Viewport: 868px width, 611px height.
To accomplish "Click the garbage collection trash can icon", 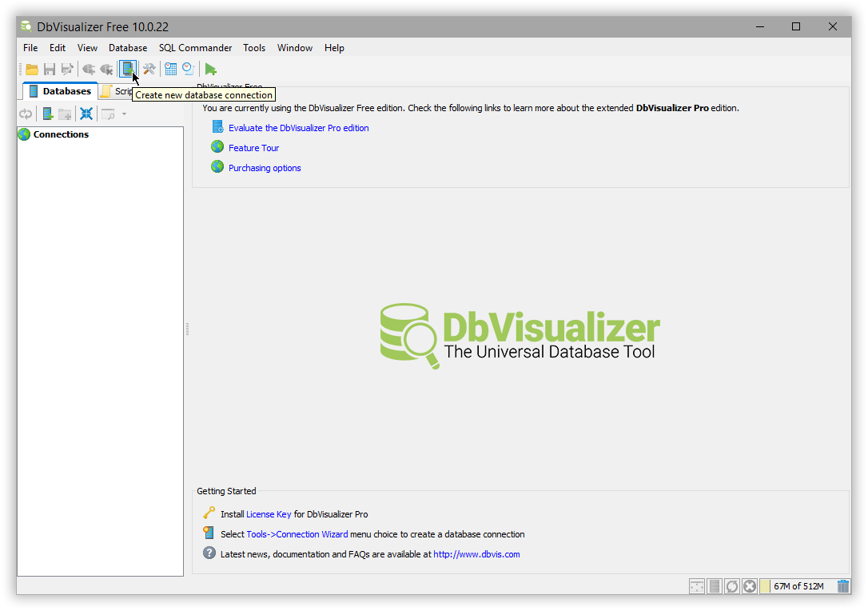I will [843, 586].
